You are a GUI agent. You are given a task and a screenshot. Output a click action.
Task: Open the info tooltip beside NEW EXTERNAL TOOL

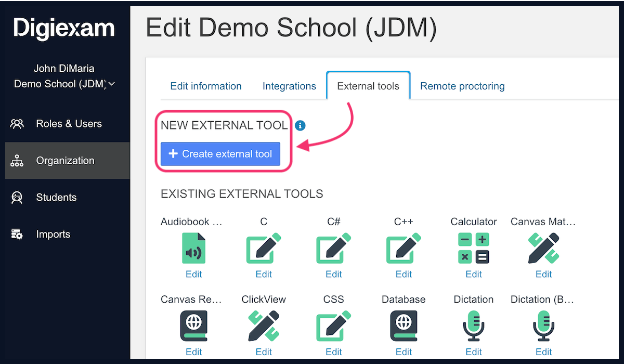300,125
